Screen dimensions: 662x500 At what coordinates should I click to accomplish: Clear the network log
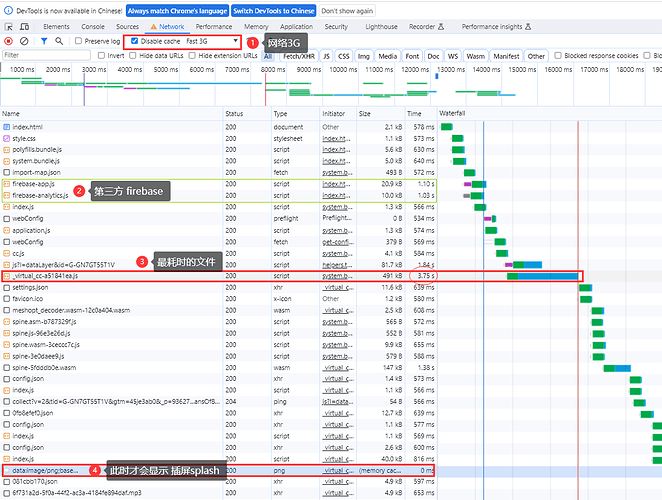tap(24, 41)
